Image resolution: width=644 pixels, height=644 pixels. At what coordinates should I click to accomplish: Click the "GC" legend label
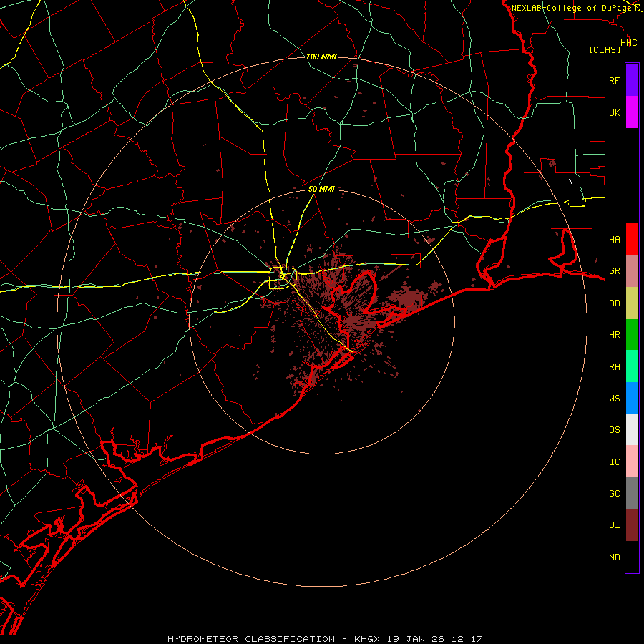click(x=615, y=493)
